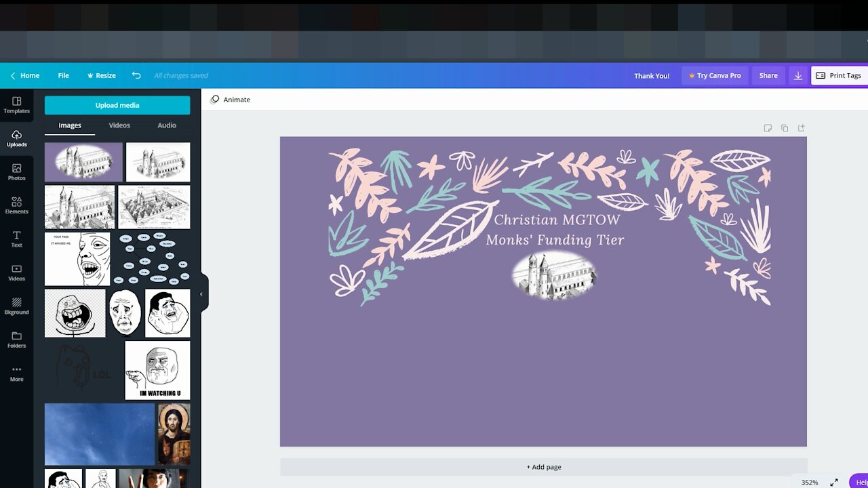This screenshot has height=488, width=868.
Task: Click the + Add page bar
Action: (x=544, y=467)
